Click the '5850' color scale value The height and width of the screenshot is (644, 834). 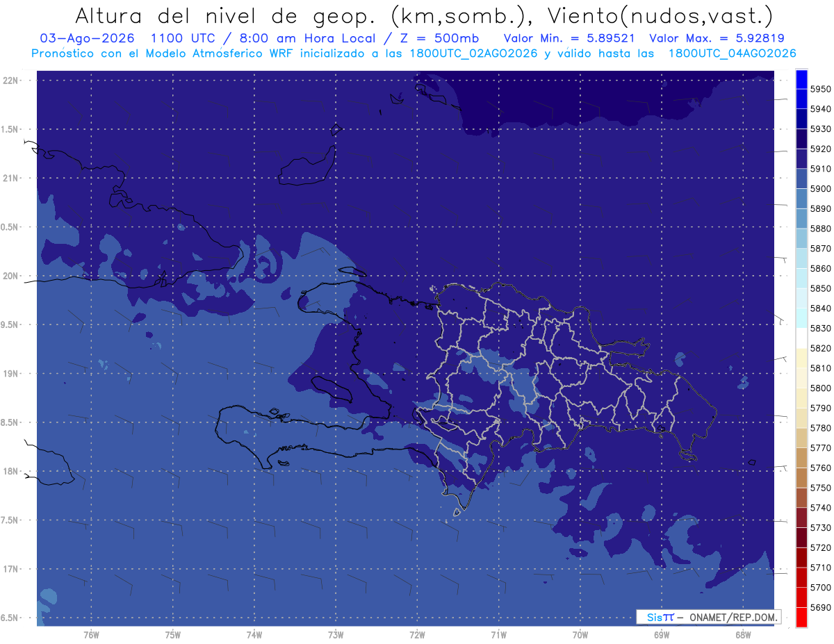coord(820,288)
